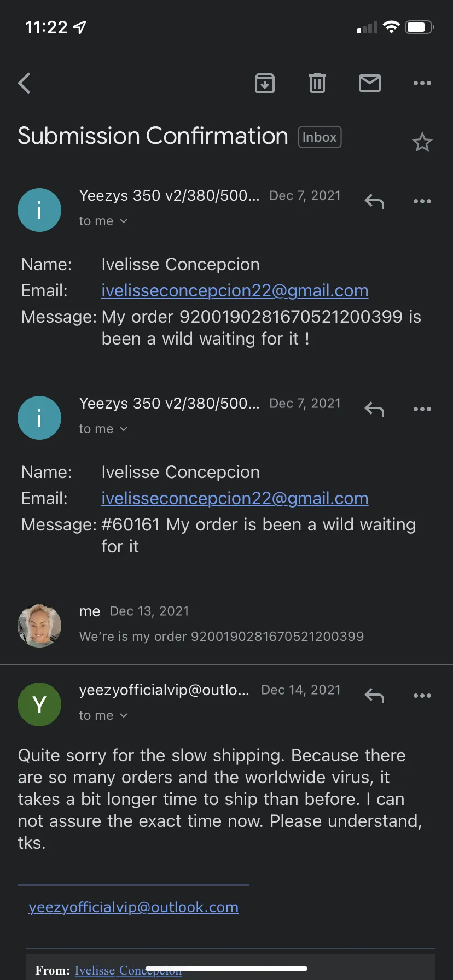The image size is (453, 980).
Task: Reply to the first Yeezys message
Action: 374,202
